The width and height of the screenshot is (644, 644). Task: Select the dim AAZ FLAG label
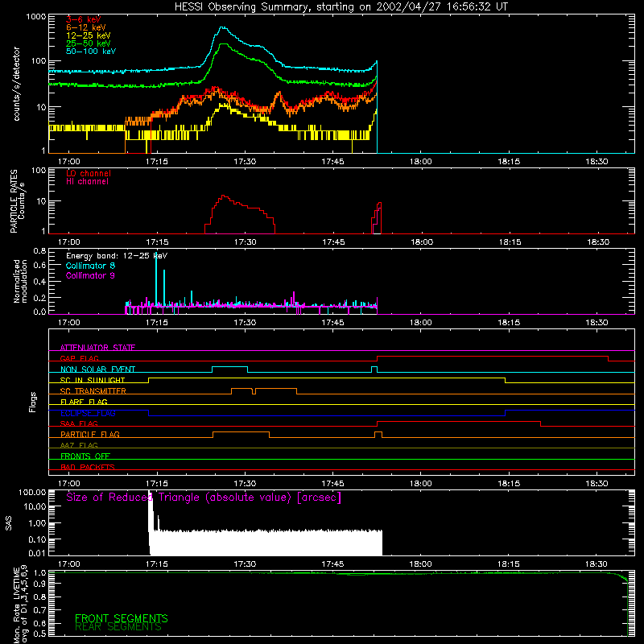(79, 445)
